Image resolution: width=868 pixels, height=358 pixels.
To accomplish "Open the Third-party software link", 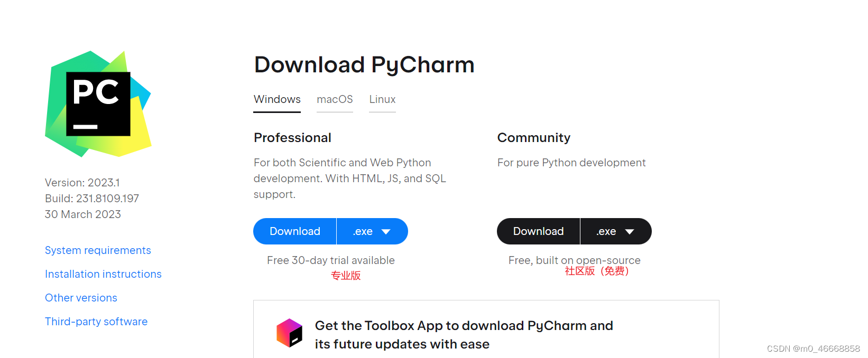I will 96,322.
